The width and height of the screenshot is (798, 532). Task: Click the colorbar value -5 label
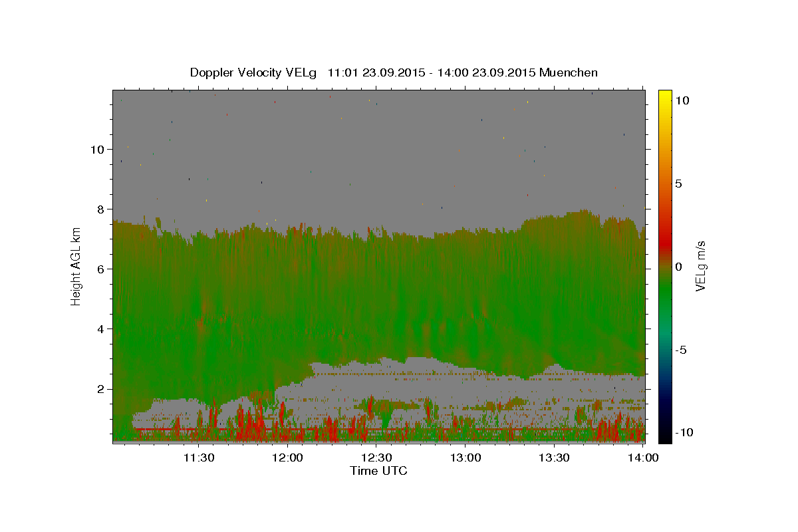pos(680,350)
